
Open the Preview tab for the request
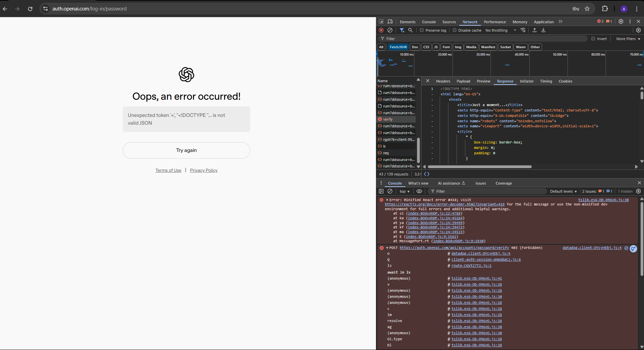[484, 81]
